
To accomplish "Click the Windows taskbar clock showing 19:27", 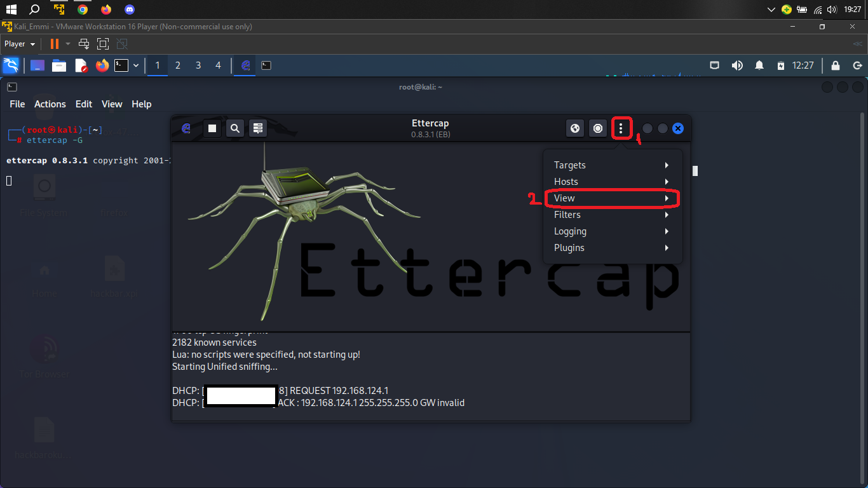I will click(852, 10).
